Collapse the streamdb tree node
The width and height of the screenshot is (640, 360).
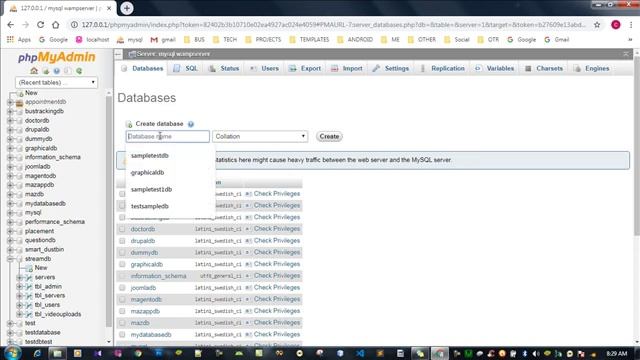[x=10, y=259]
